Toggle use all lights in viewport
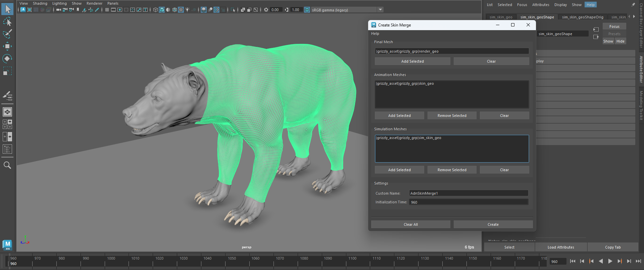 [187, 10]
